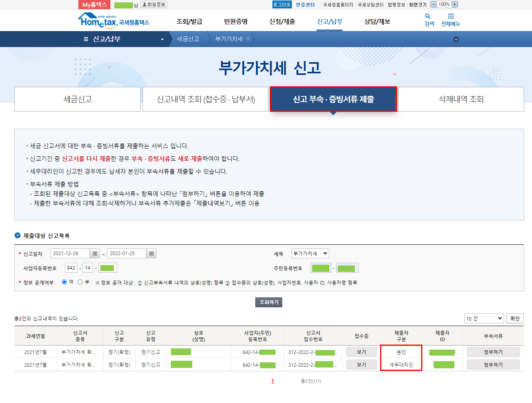The width and height of the screenshot is (532, 403).
Task: Open 신고/납부 main menu
Action: (330, 22)
